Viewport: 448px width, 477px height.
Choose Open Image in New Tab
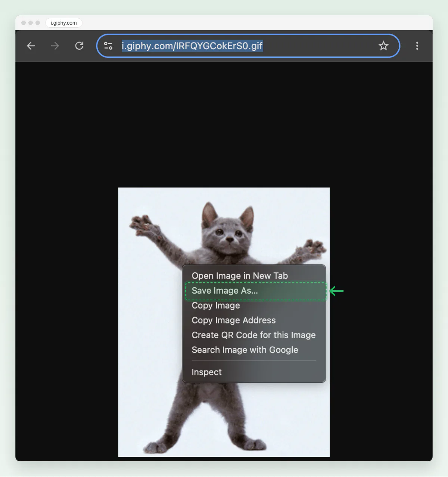click(254, 276)
